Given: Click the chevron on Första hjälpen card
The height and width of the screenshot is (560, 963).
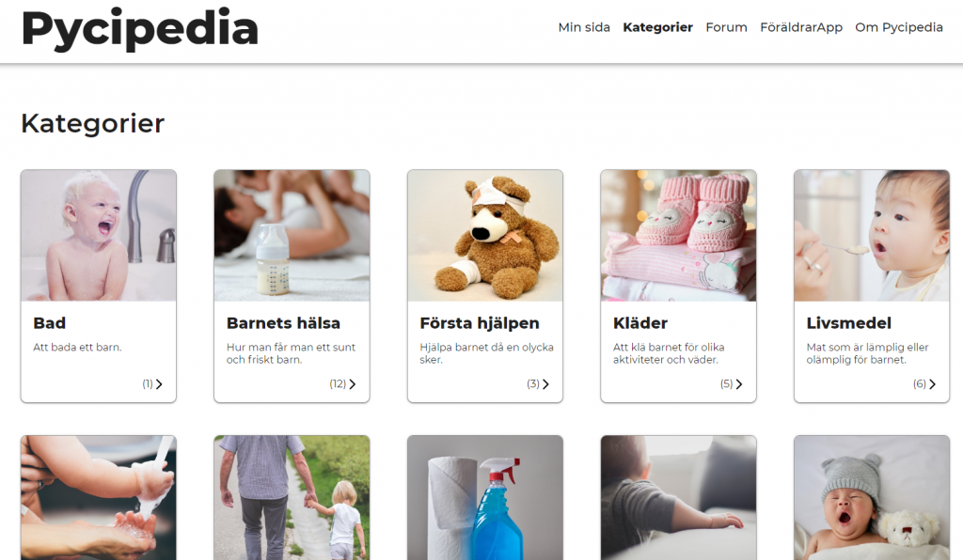Looking at the screenshot, I should click(x=545, y=384).
